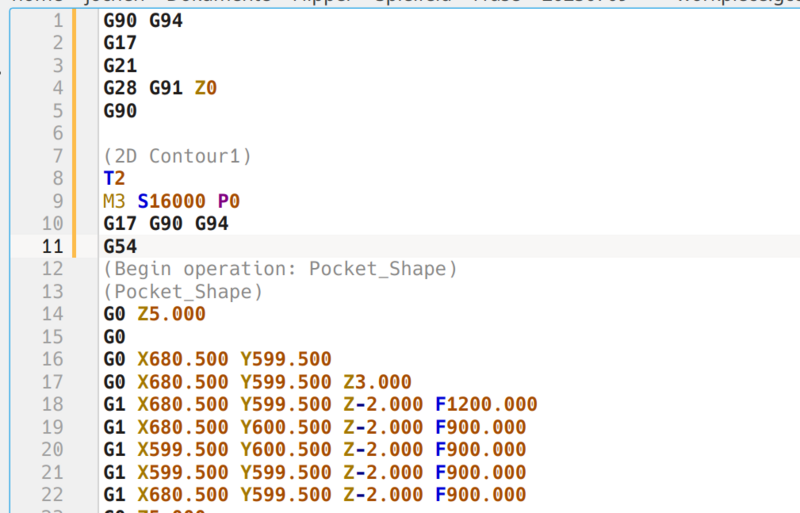Click the Z3.000 value on line 17

[378, 382]
